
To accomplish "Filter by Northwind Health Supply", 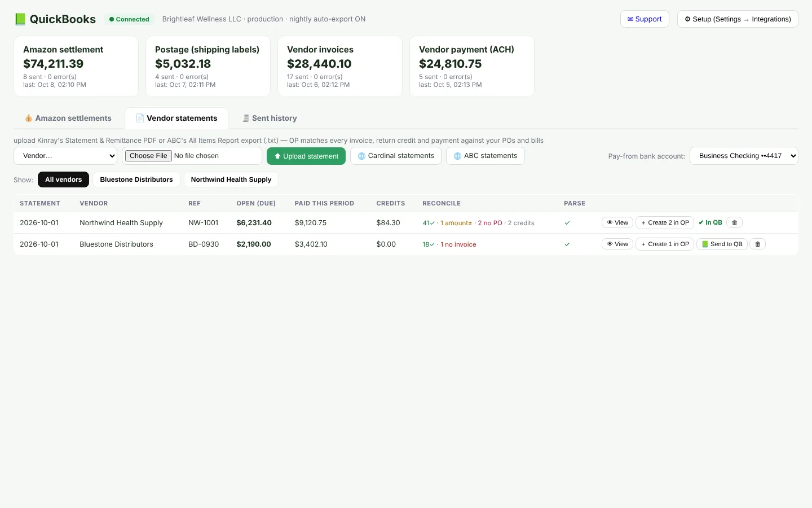I will [231, 179].
